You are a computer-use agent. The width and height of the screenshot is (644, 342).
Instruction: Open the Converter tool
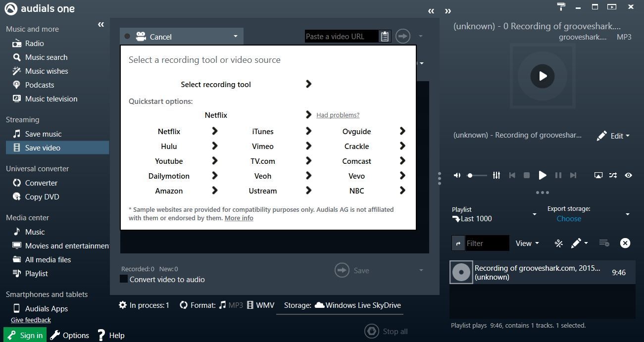click(x=41, y=183)
